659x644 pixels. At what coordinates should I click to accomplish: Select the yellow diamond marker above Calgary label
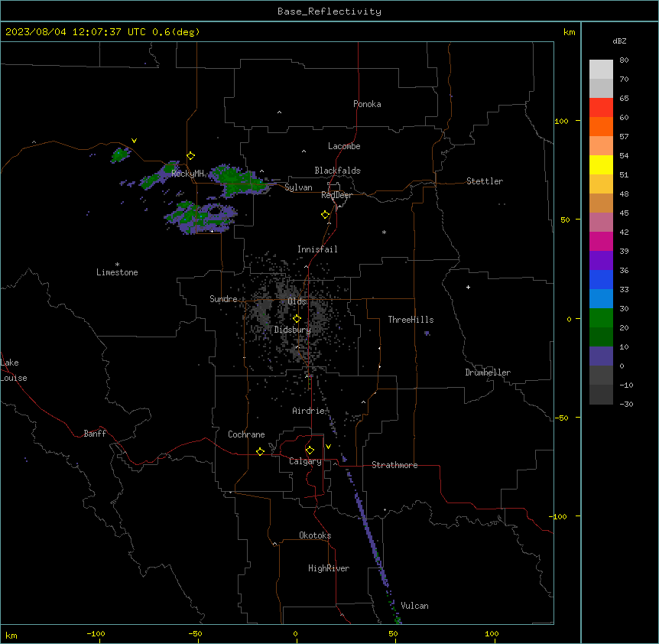coord(310,450)
